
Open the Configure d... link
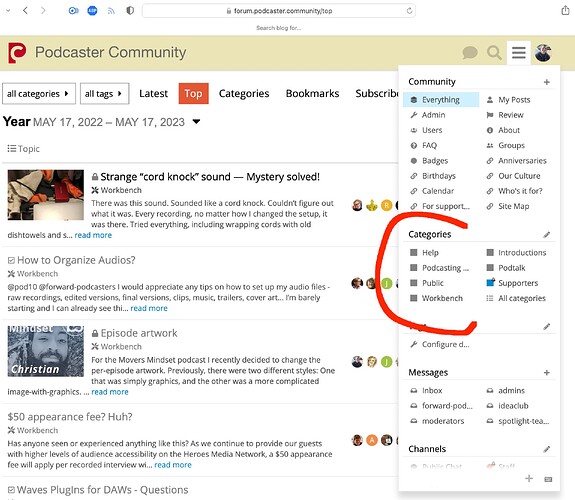point(445,344)
